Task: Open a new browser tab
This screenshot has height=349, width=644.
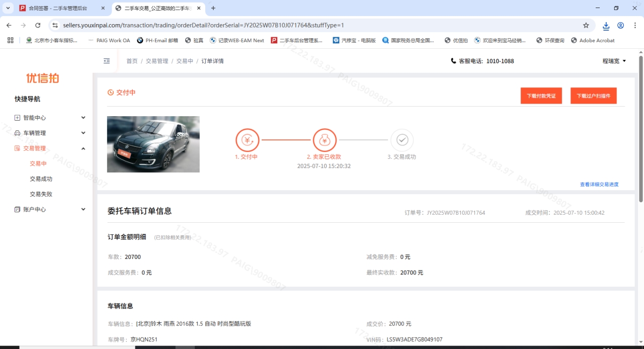Action: [x=213, y=8]
